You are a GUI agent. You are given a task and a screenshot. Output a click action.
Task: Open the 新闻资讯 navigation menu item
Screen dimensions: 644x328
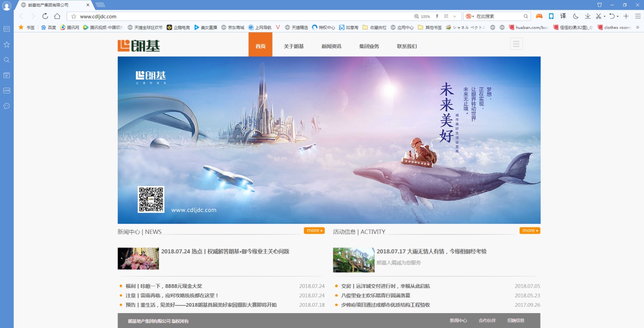(x=331, y=46)
